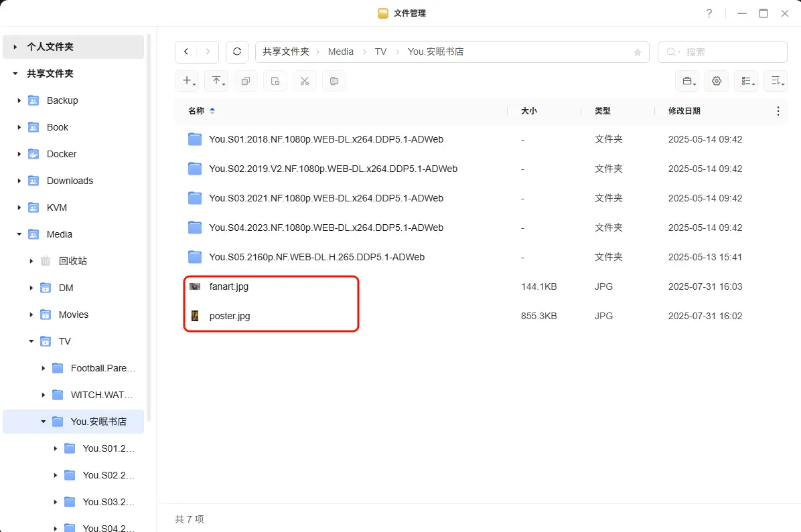Screen dimensions: 801x532
Task: Open the settings gear icon
Action: (x=717, y=81)
